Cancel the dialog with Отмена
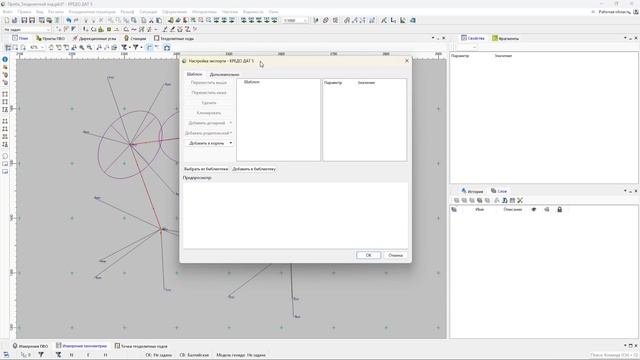 click(x=396, y=255)
